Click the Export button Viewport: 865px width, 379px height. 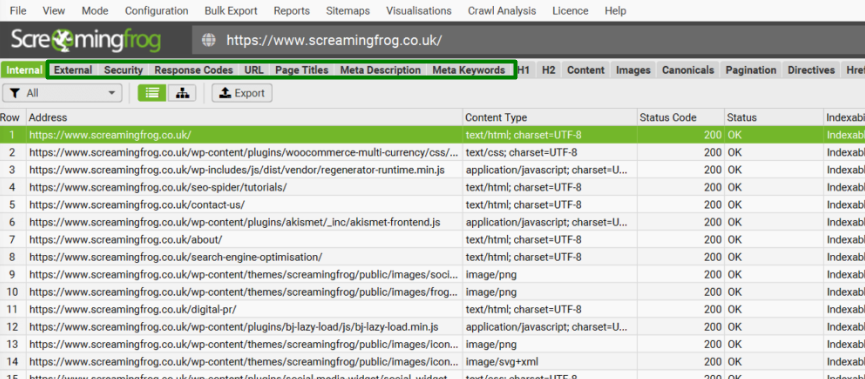[x=242, y=93]
